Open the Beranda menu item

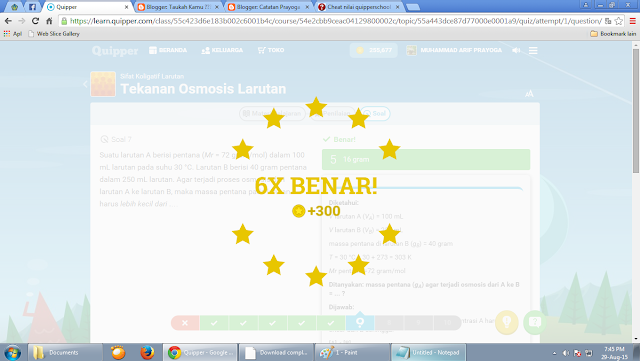(168, 50)
